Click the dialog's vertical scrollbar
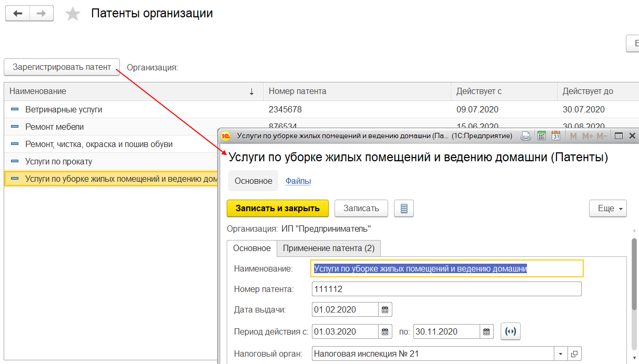639x364 pixels. 634,273
